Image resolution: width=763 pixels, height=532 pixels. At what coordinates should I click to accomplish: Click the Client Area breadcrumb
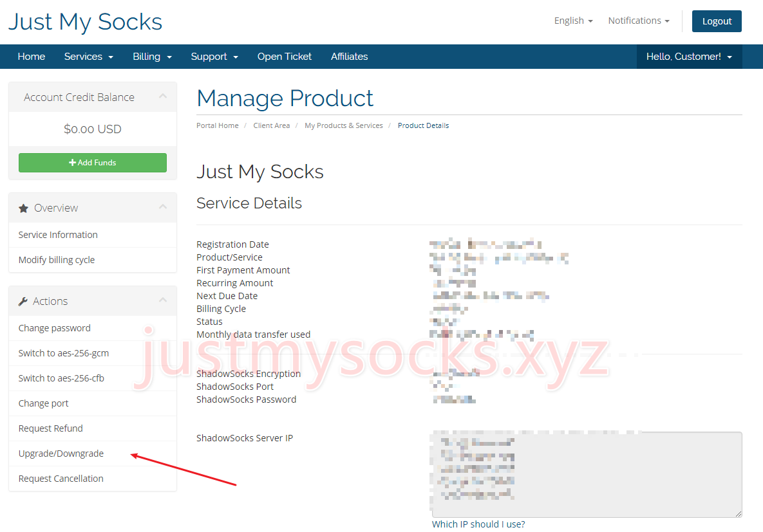pyautogui.click(x=272, y=125)
